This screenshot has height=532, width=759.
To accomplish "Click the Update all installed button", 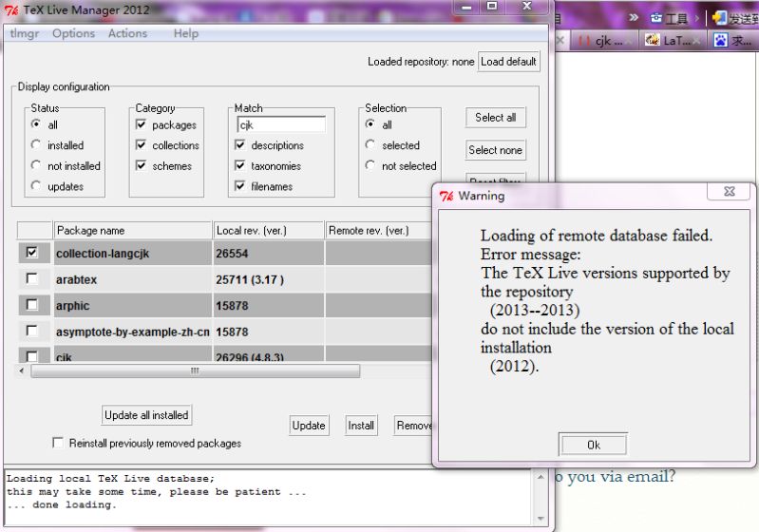I will tap(146, 415).
